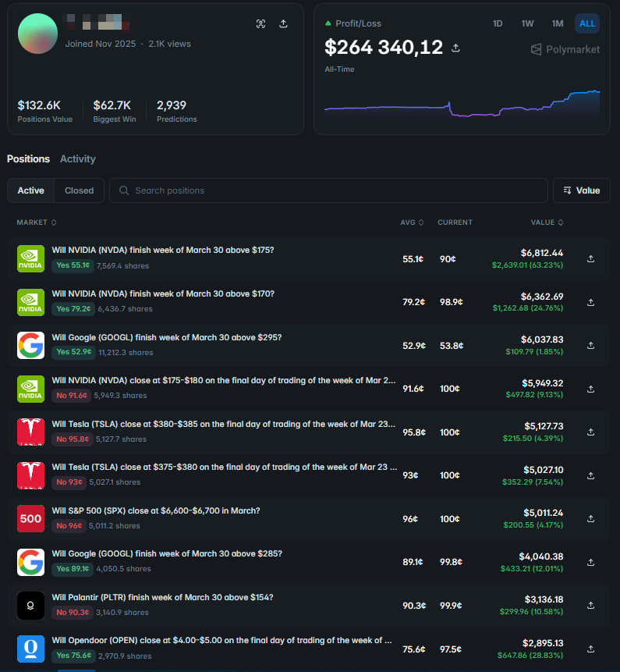Image resolution: width=620 pixels, height=672 pixels.
Task: Click the '99.9¢' current price
Action: coord(451,606)
